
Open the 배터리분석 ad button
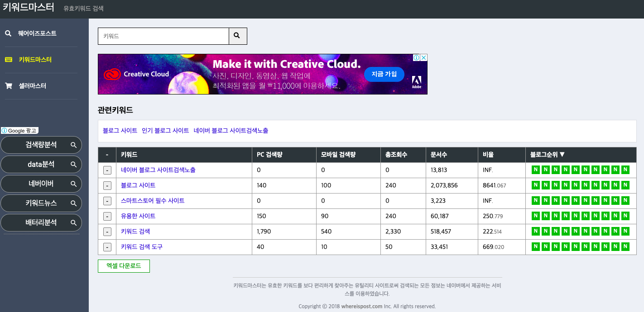pyautogui.click(x=41, y=222)
